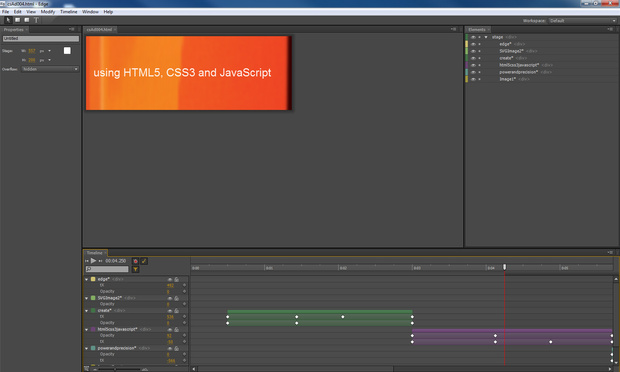Collapse powerandprecision layer in timeline

pos(87,348)
